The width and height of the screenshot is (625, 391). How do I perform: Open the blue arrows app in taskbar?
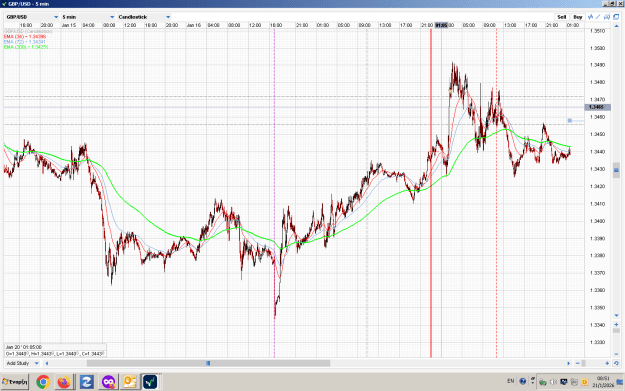tap(86, 382)
